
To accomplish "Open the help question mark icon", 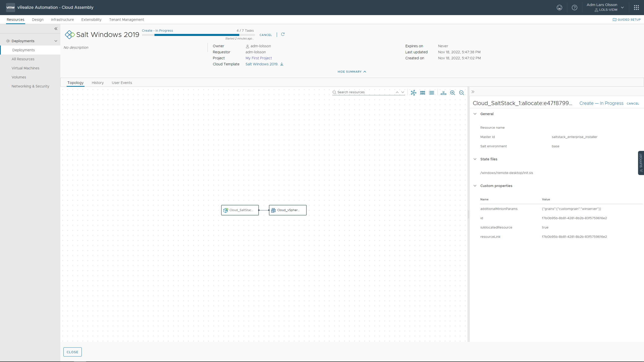I will pyautogui.click(x=575, y=8).
